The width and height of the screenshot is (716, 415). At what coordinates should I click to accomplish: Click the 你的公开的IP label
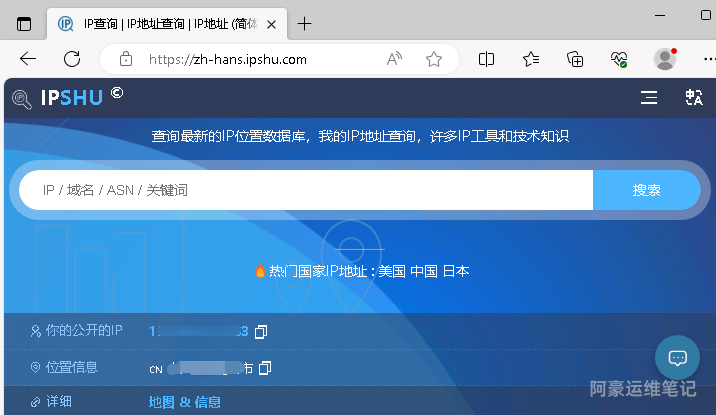click(x=84, y=331)
